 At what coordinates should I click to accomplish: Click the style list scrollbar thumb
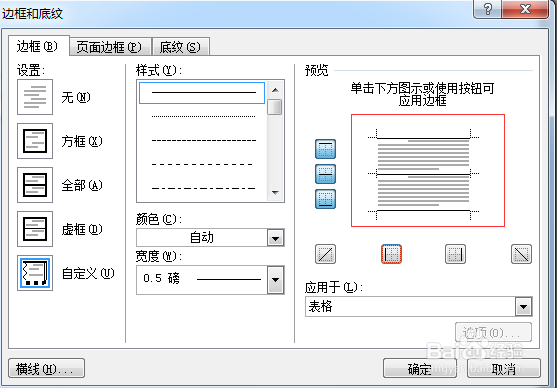[275, 107]
